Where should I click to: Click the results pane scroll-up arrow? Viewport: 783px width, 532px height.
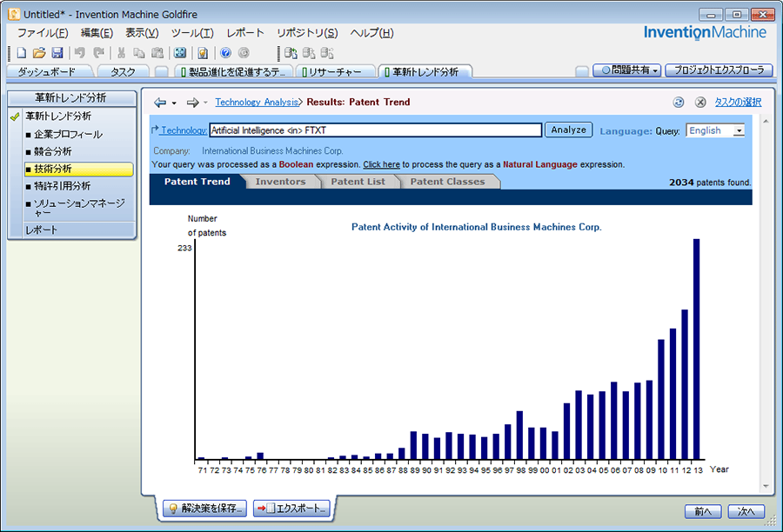tap(766, 122)
